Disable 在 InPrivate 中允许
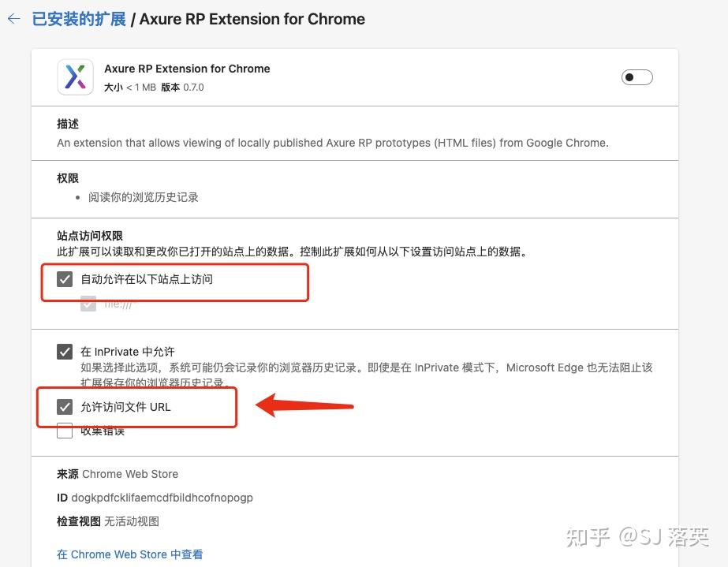This screenshot has width=728, height=567. click(x=65, y=352)
